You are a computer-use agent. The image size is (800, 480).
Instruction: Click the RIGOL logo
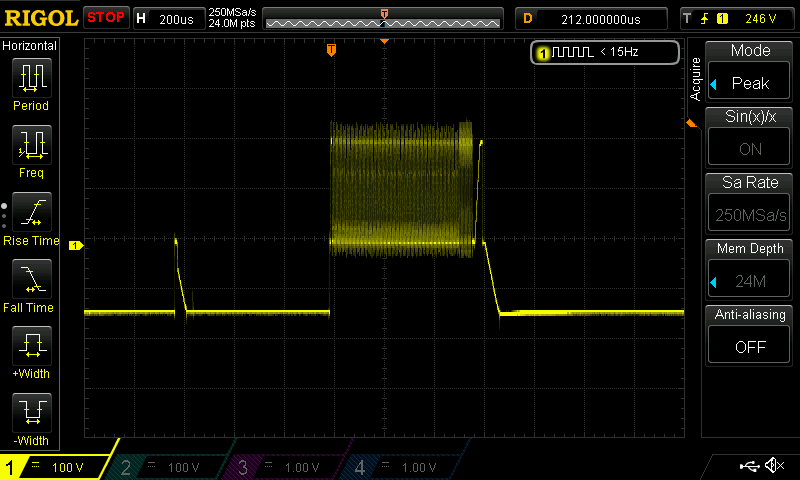click(x=41, y=18)
